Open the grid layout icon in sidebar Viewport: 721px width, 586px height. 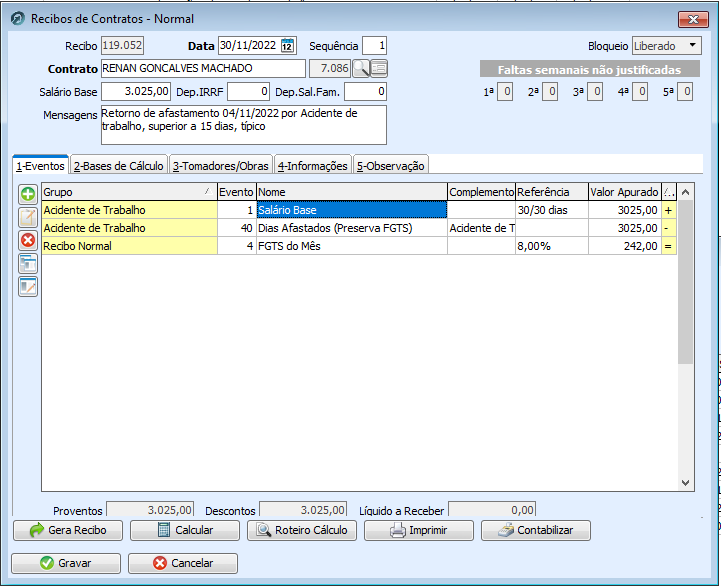[28, 264]
